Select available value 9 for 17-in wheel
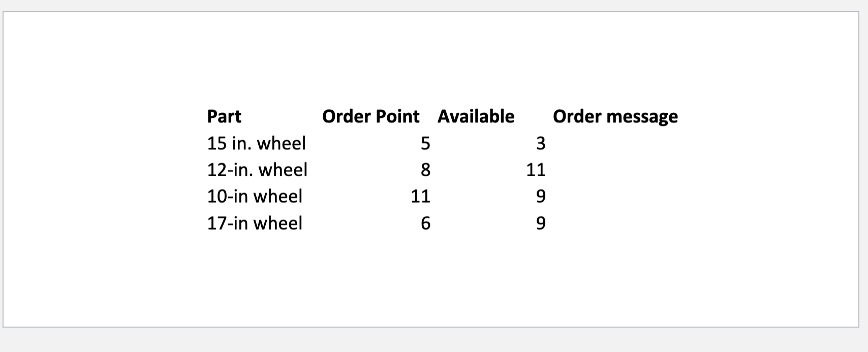This screenshot has height=352, width=868. point(541,223)
